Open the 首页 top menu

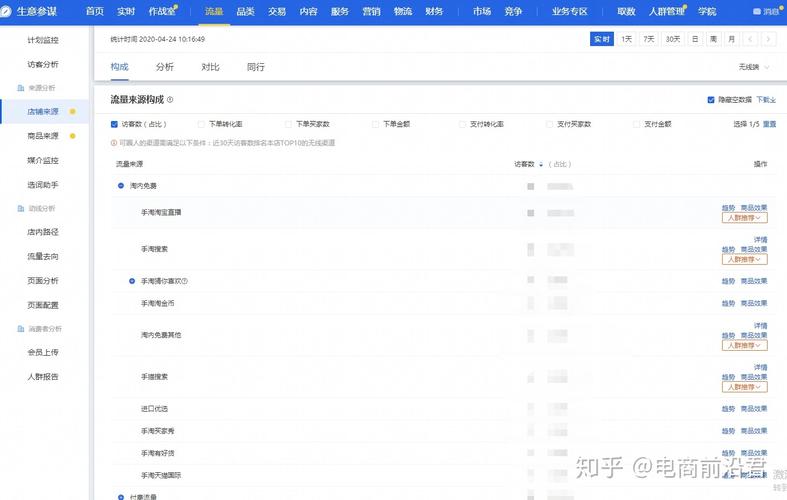click(94, 12)
